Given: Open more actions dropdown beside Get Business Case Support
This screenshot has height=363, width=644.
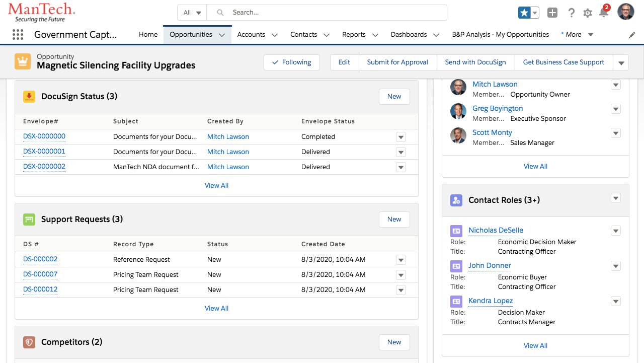Looking at the screenshot, I should 621,63.
